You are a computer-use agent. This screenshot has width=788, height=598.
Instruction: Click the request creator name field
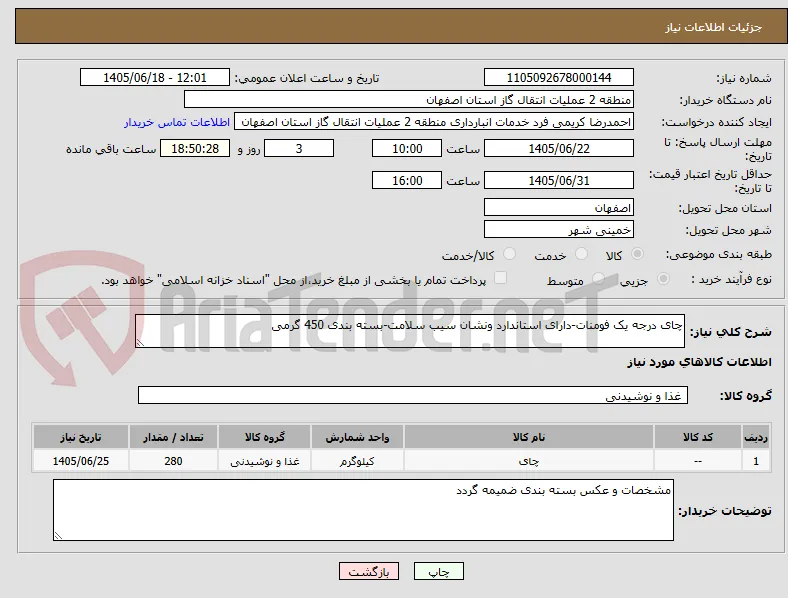[434, 122]
